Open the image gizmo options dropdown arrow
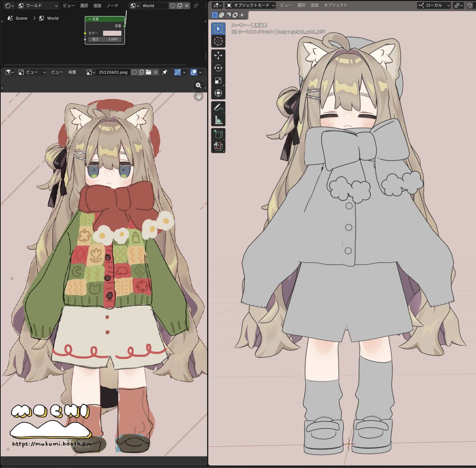 [x=184, y=72]
